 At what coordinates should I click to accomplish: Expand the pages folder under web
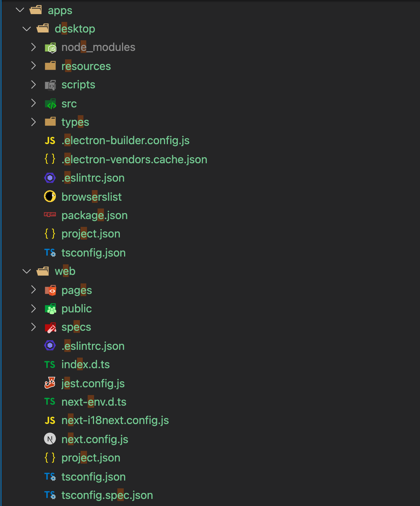[x=33, y=289]
